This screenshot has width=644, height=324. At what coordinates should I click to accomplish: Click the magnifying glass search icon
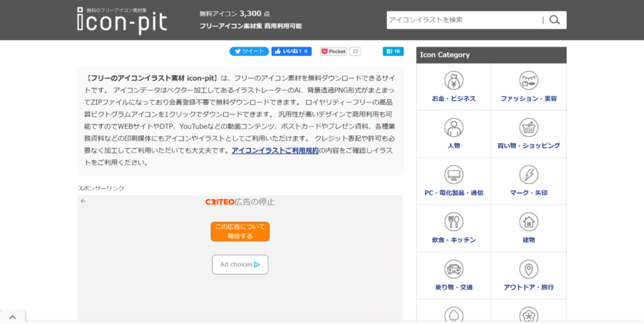(554, 20)
